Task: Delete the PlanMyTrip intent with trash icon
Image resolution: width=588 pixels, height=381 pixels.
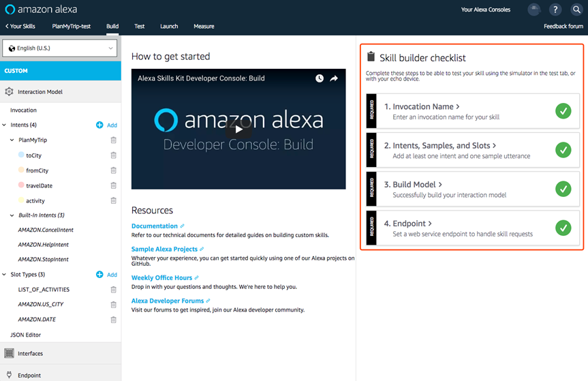Action: [113, 140]
